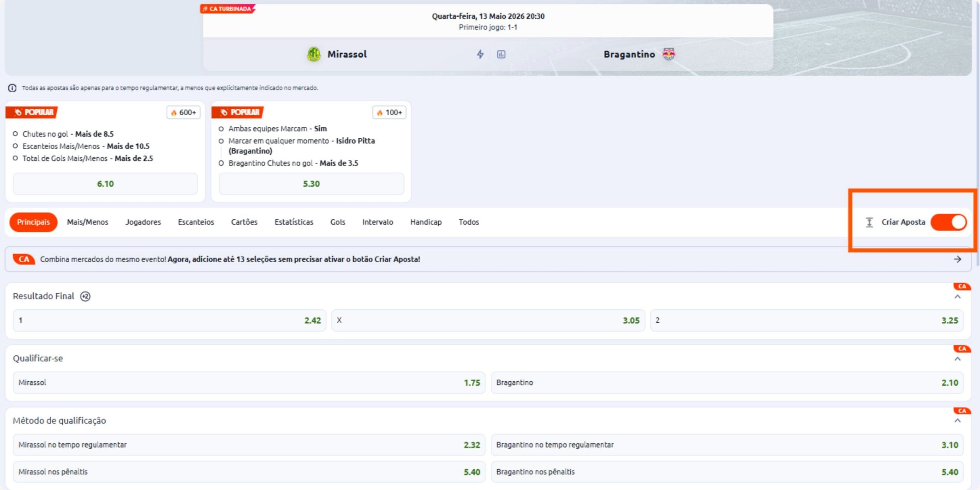This screenshot has height=490, width=980.
Task: Pick Mirassol to qualify at 1.75
Action: tap(249, 382)
